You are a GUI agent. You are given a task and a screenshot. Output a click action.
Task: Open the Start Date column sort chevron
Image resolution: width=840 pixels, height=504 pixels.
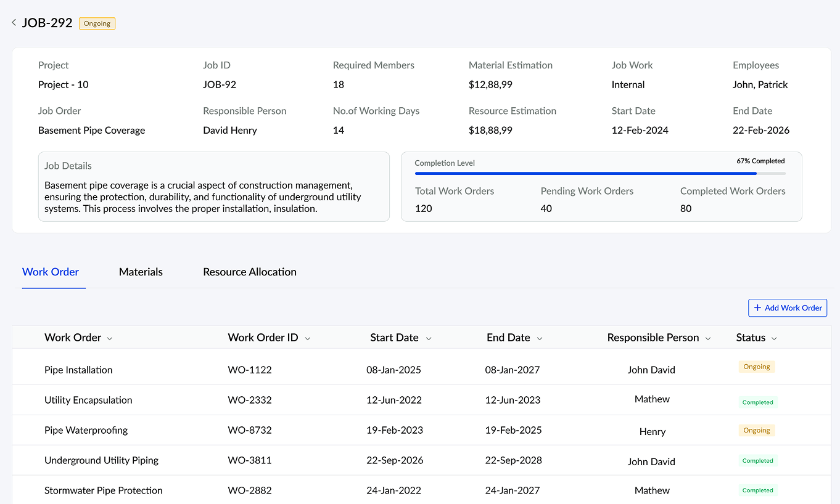[x=429, y=338]
